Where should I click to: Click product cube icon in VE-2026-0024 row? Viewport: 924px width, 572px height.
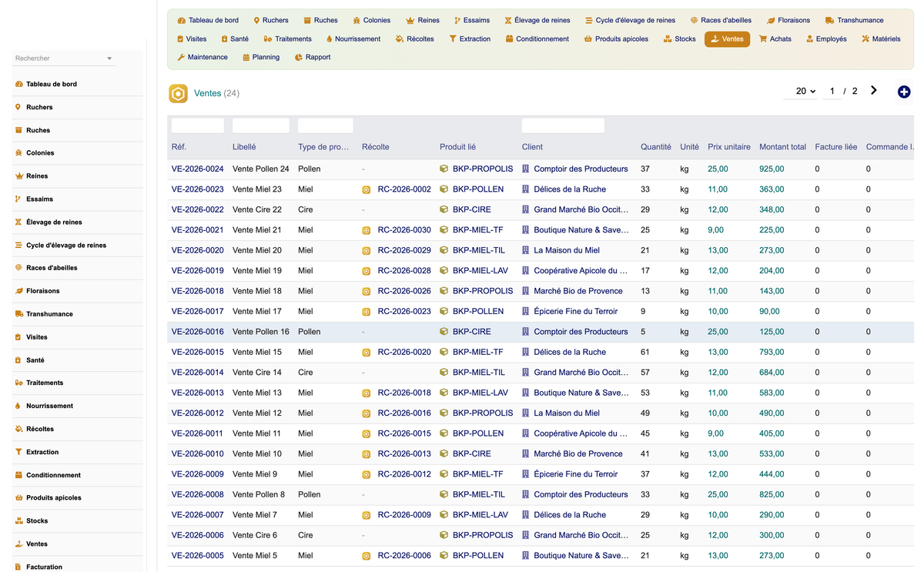[444, 169]
